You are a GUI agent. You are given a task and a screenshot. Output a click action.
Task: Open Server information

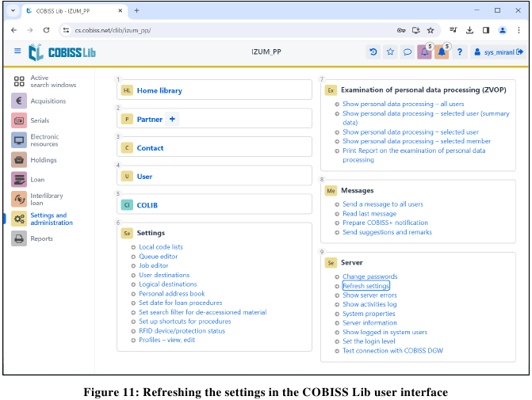point(369,322)
